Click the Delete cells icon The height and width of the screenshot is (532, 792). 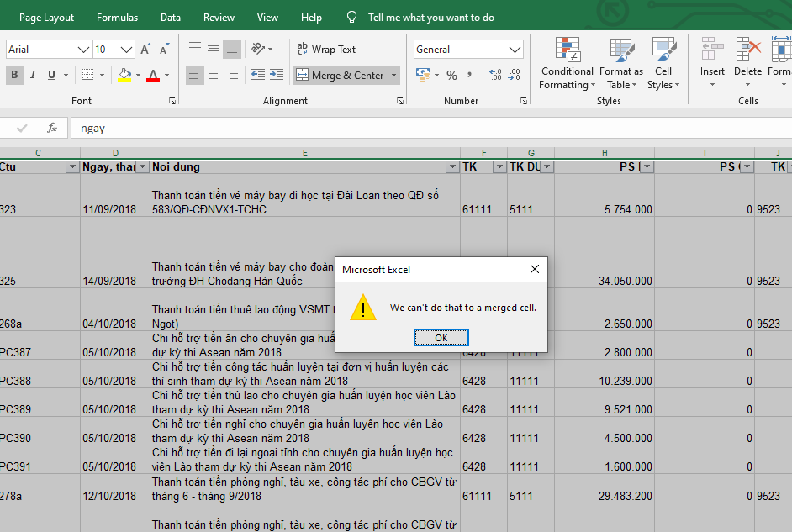coord(747,50)
